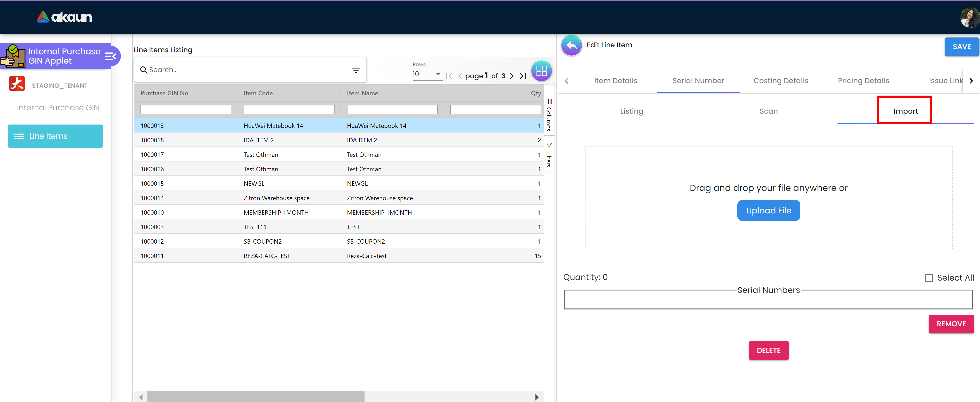The width and height of the screenshot is (980, 402).
Task: Go to the last page of the listing
Action: pos(523,76)
